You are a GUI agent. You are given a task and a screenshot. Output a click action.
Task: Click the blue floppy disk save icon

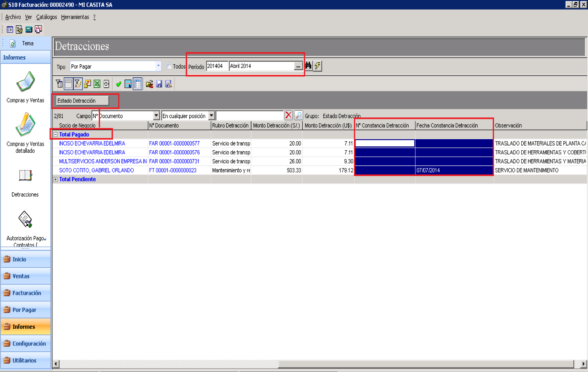tap(159, 84)
